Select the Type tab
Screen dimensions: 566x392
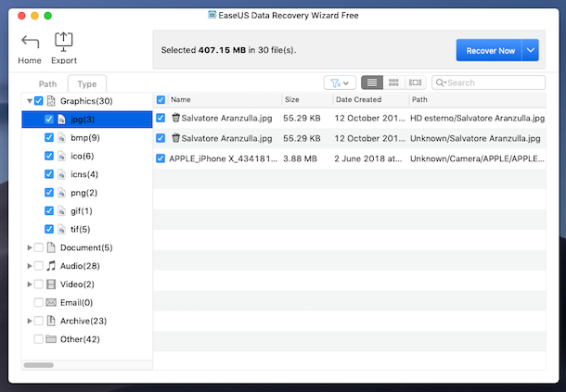point(87,84)
